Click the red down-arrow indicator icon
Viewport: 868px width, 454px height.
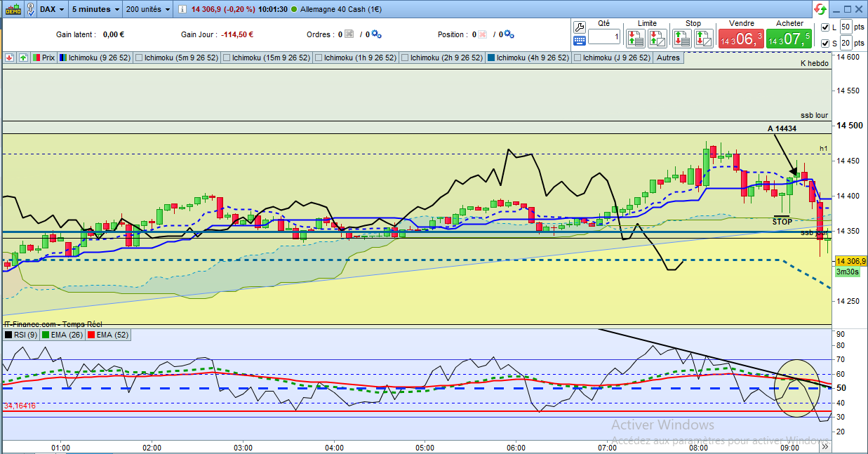click(x=10, y=58)
